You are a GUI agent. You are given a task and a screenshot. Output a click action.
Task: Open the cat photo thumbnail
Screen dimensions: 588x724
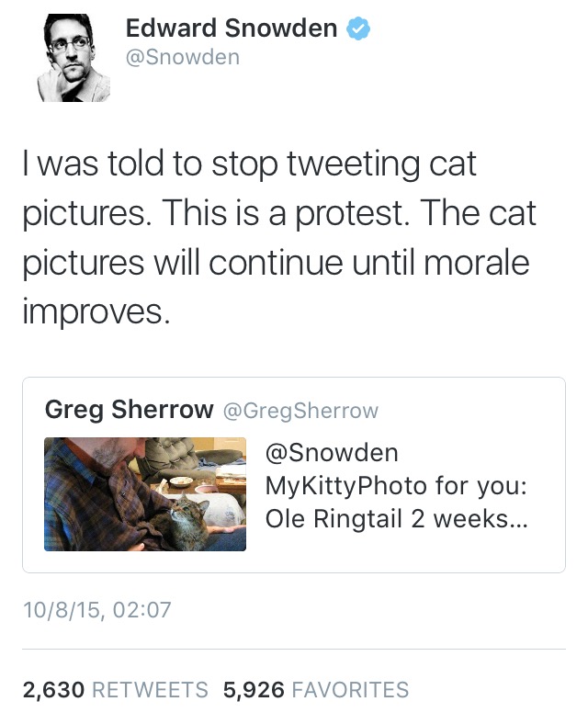(145, 494)
